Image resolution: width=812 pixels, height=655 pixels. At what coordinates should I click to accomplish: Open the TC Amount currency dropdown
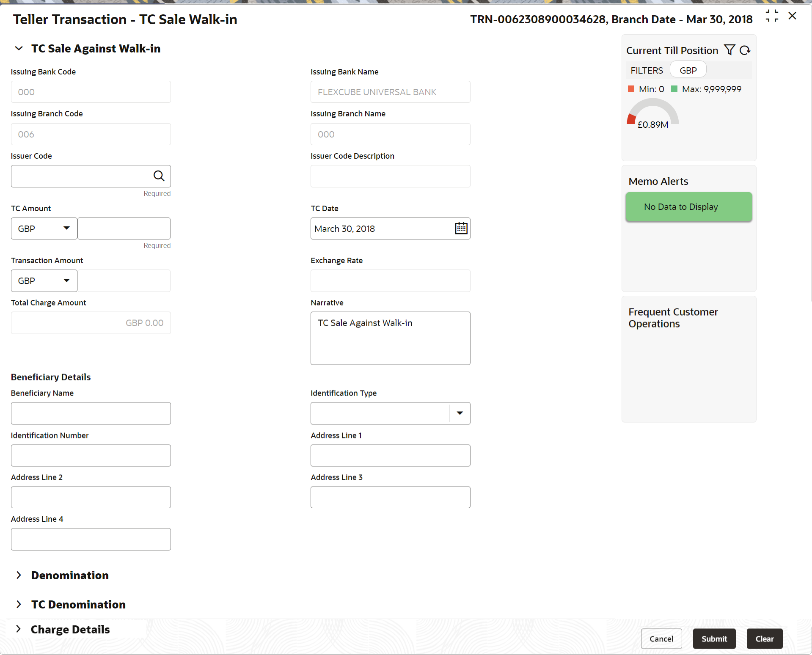[44, 228]
